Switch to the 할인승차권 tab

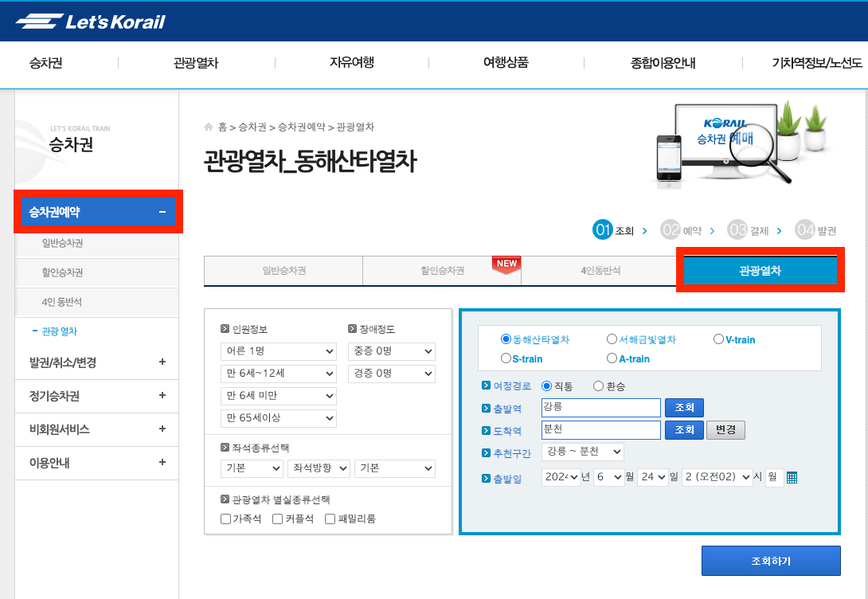(x=440, y=270)
